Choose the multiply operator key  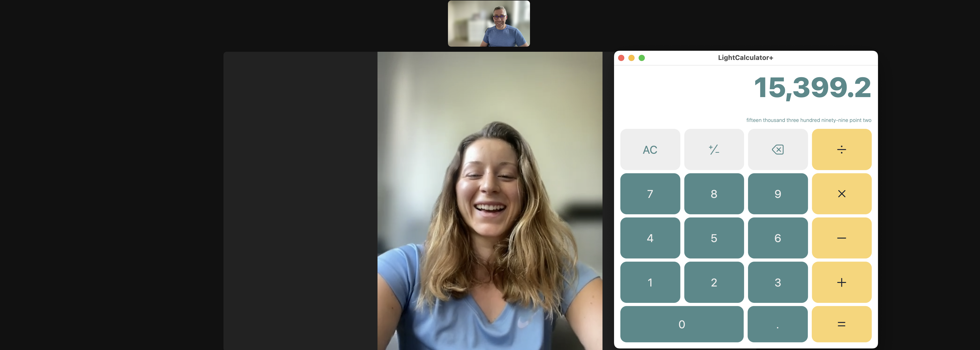coord(842,194)
